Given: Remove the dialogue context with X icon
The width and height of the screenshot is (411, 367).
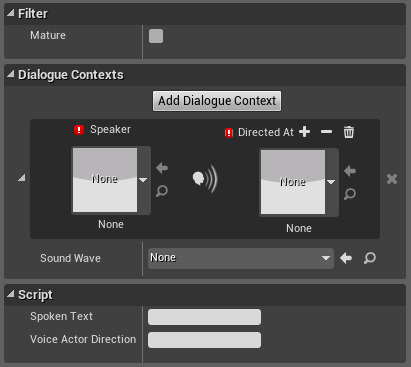Looking at the screenshot, I should click(392, 179).
